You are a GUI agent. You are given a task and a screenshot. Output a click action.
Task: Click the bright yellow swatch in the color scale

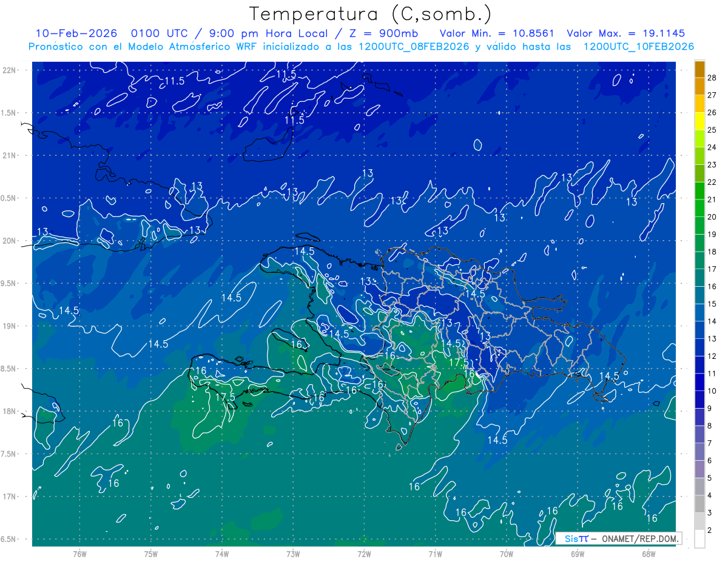click(699, 122)
